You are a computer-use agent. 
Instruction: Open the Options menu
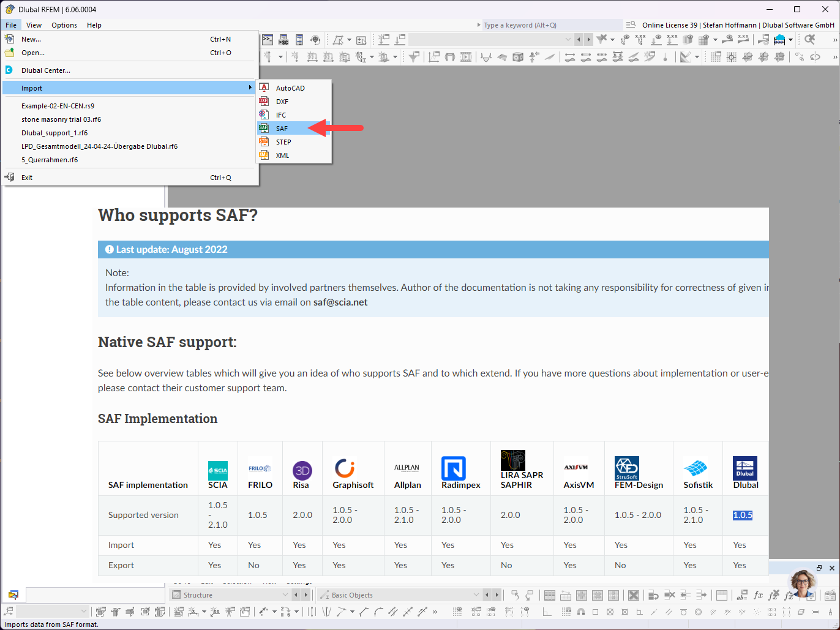[x=64, y=25]
